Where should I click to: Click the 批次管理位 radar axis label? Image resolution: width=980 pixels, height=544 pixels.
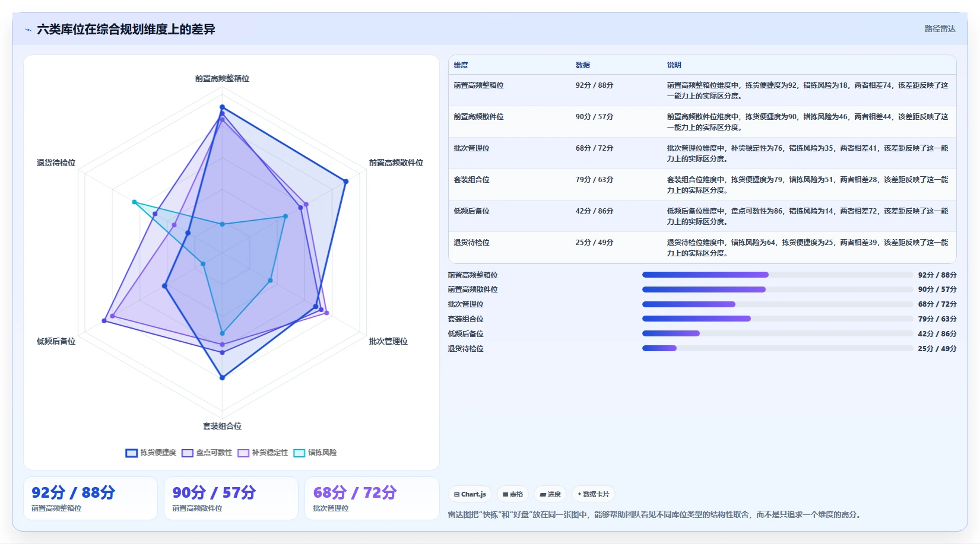388,341
